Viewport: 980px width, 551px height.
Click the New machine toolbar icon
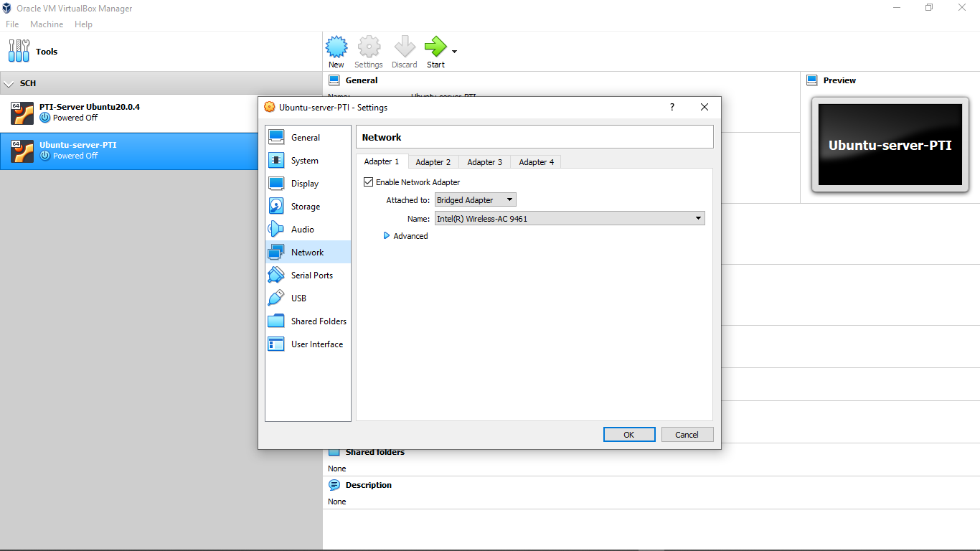336,47
